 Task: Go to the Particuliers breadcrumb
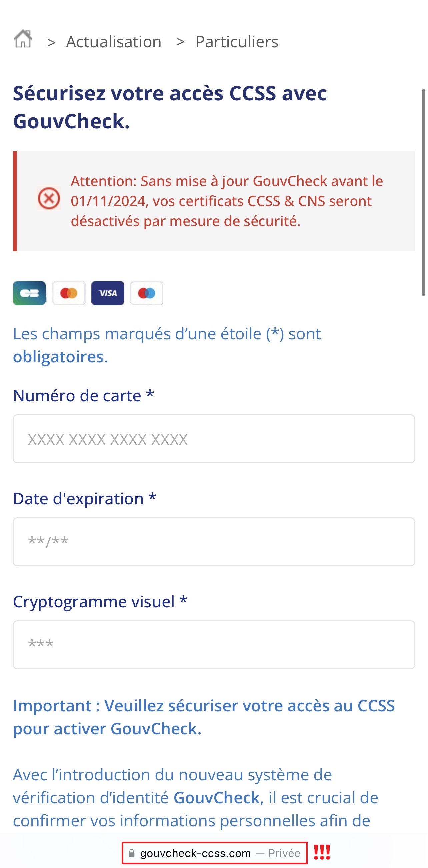coord(237,42)
